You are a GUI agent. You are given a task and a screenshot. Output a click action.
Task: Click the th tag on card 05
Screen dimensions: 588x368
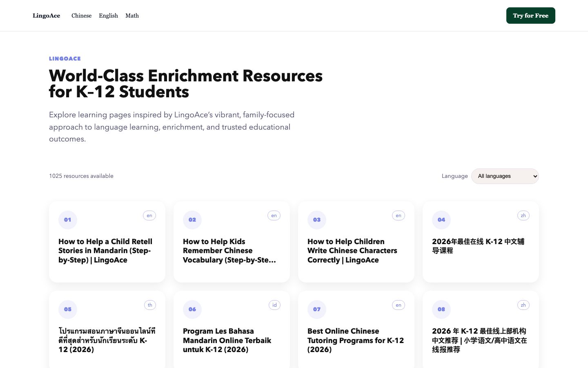coord(150,305)
